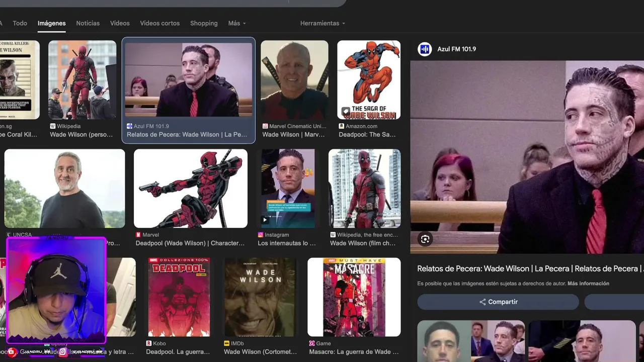Open the Marvel Cinematic Universe bald man thumbnail
The image size is (644, 362).
coord(294,80)
